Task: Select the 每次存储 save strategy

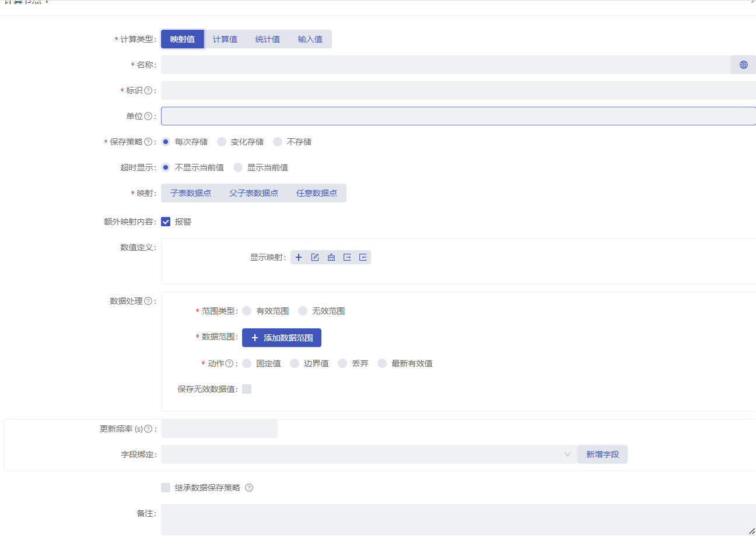Action: pyautogui.click(x=166, y=142)
